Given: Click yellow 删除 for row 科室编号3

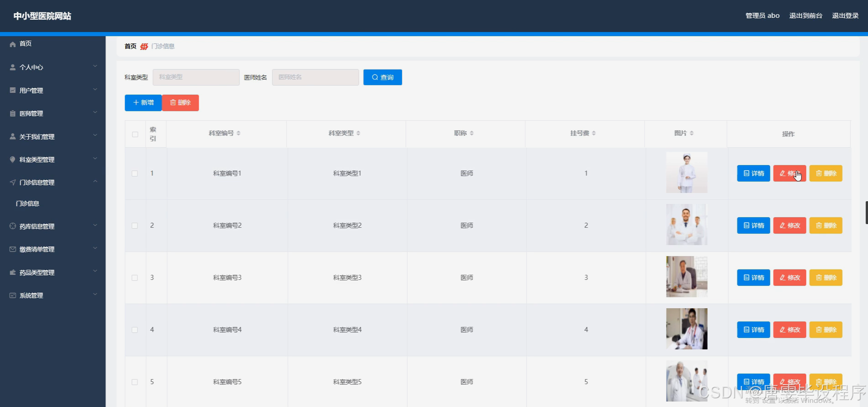Looking at the screenshot, I should (x=826, y=278).
